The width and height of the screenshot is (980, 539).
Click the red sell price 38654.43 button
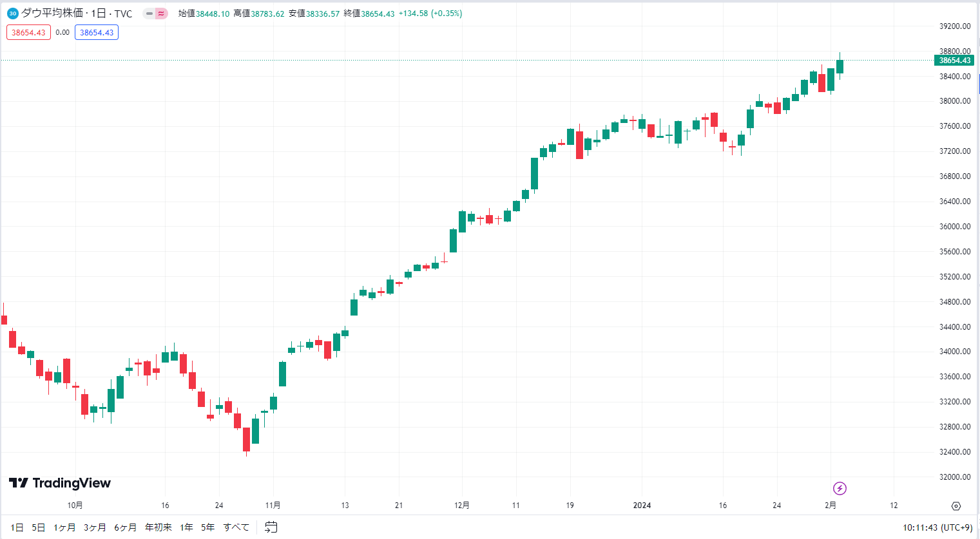click(28, 32)
